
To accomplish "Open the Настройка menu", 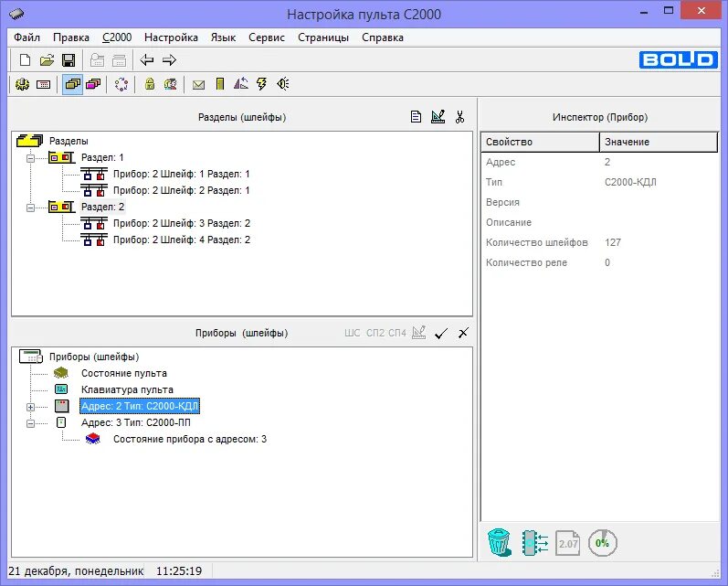I will point(171,37).
